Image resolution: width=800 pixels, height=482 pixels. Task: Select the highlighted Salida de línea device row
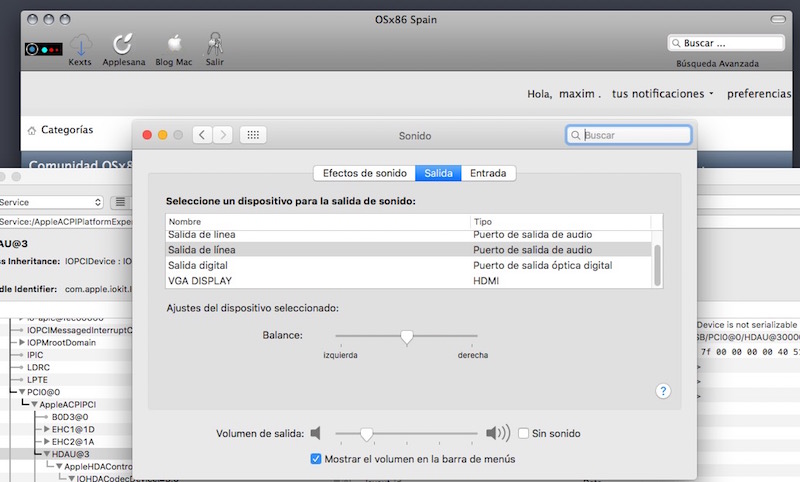408,250
